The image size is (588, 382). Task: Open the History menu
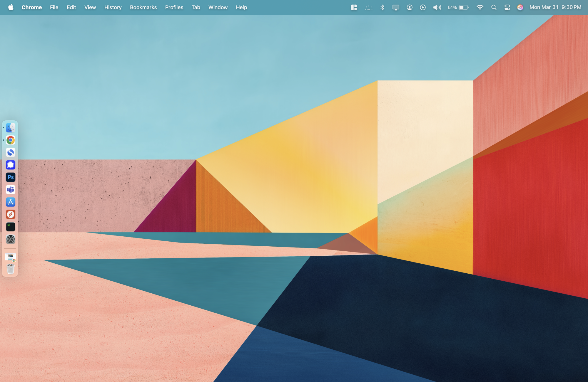coord(113,7)
